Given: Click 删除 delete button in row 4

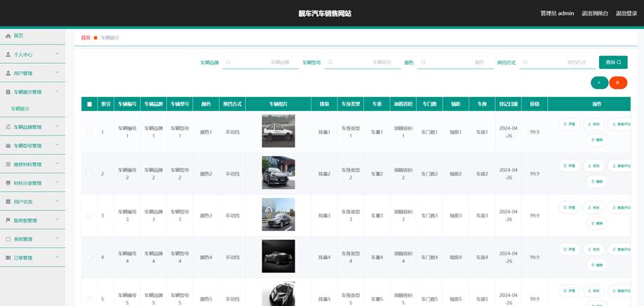Looking at the screenshot, I should click(597, 265).
